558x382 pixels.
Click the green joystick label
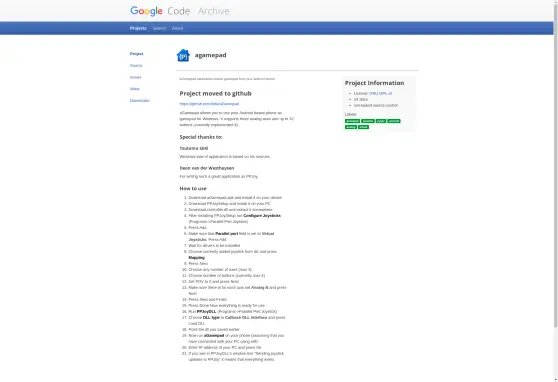click(x=368, y=121)
